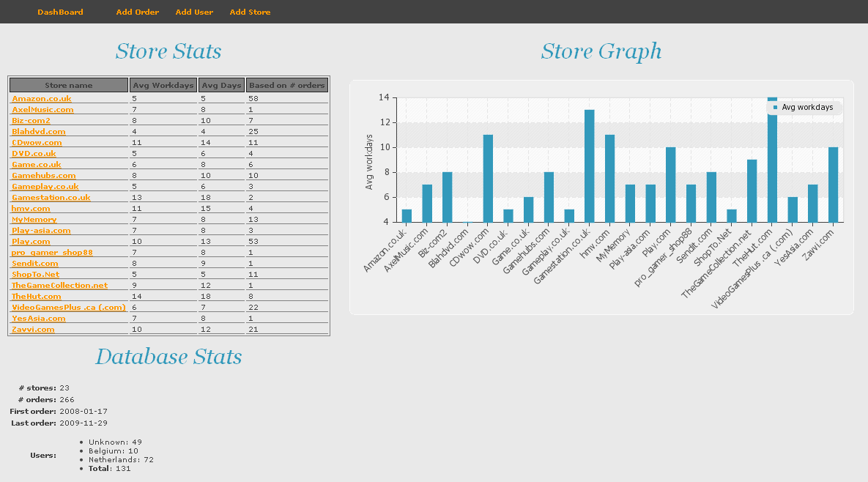
Task: Select the Zavvi.com store link
Action: coord(33,329)
